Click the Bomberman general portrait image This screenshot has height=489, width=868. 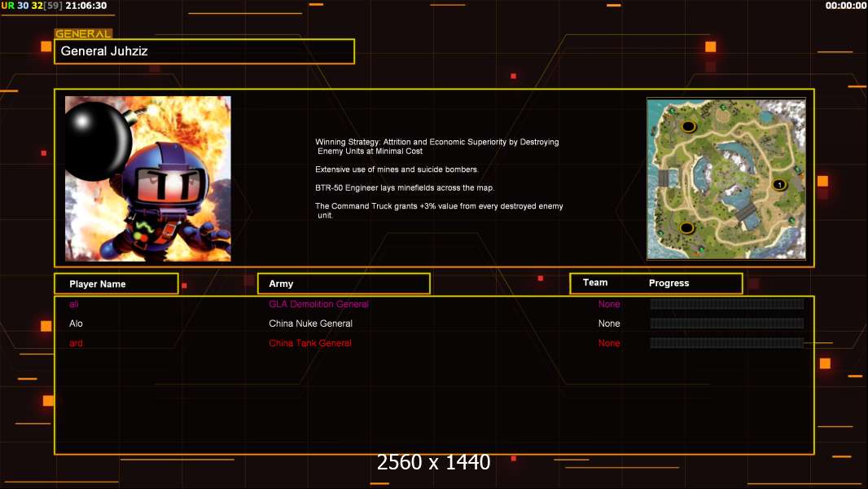[x=148, y=178]
